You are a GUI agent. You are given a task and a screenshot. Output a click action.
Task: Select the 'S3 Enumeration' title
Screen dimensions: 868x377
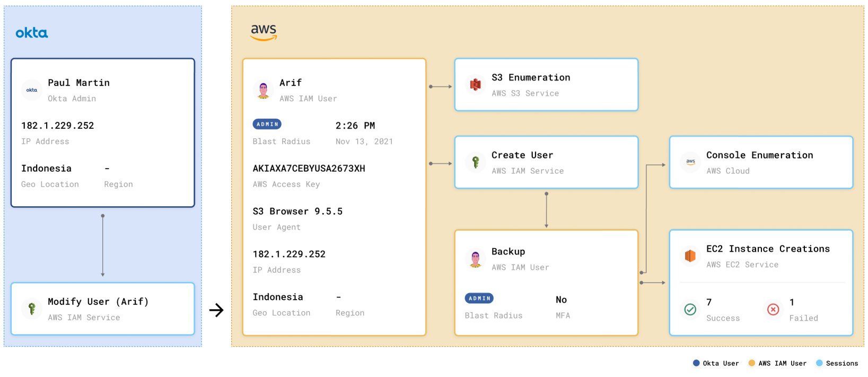click(x=531, y=77)
